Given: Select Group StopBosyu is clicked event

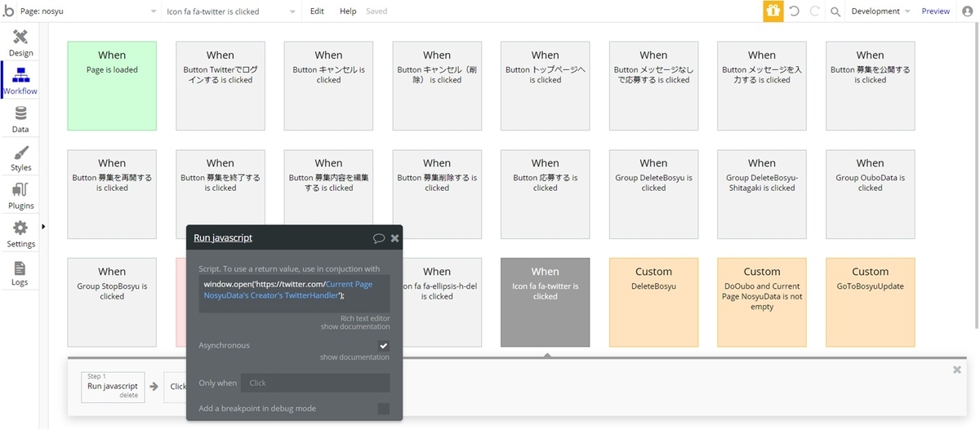Looking at the screenshot, I should point(112,302).
